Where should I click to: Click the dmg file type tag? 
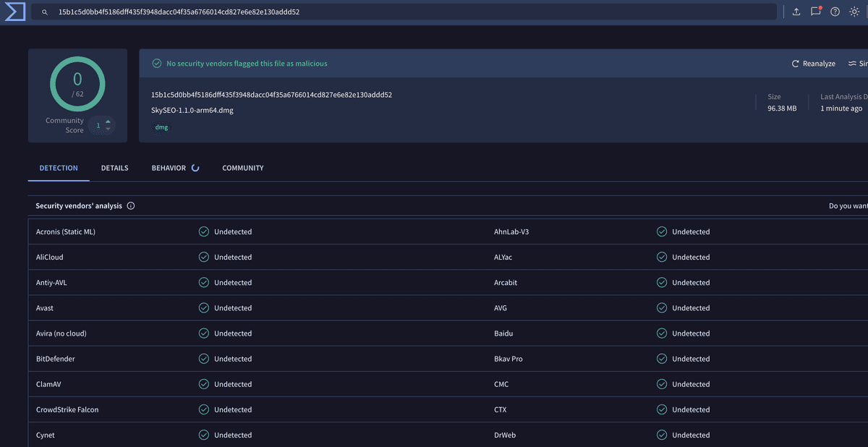(161, 127)
